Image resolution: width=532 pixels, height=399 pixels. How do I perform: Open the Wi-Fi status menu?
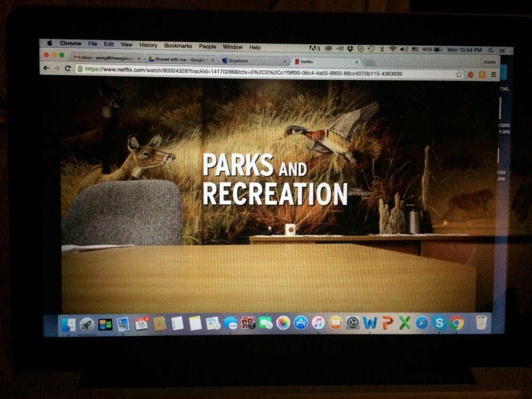click(393, 49)
